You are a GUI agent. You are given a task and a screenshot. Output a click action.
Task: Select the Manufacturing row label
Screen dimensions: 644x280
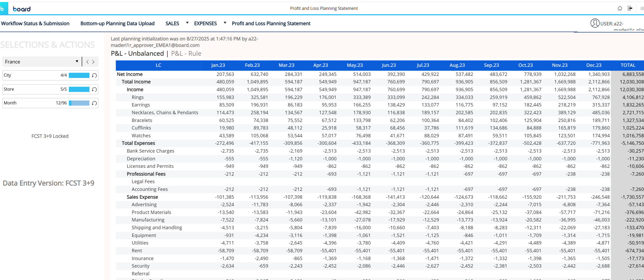click(x=148, y=220)
